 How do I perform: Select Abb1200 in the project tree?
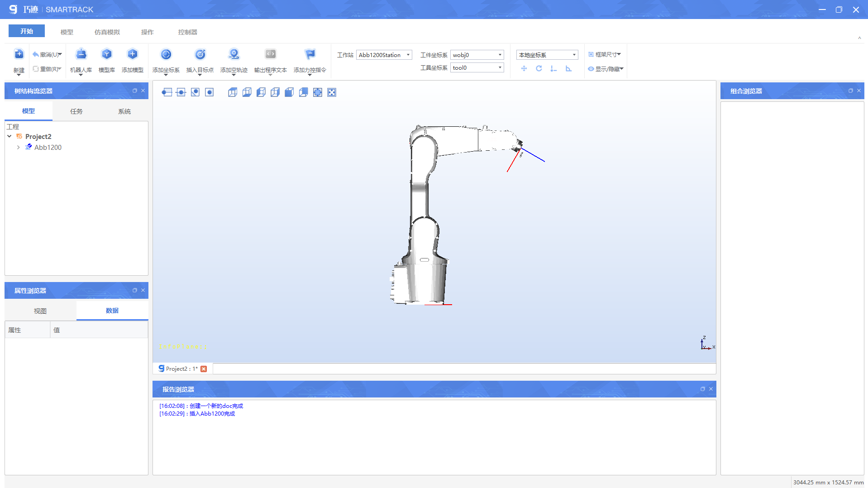(48, 147)
